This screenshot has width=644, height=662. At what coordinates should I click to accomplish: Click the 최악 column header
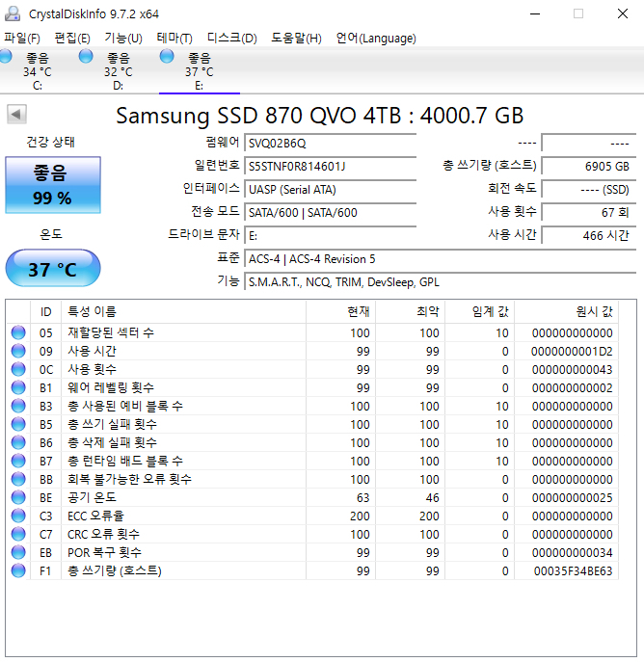point(410,311)
